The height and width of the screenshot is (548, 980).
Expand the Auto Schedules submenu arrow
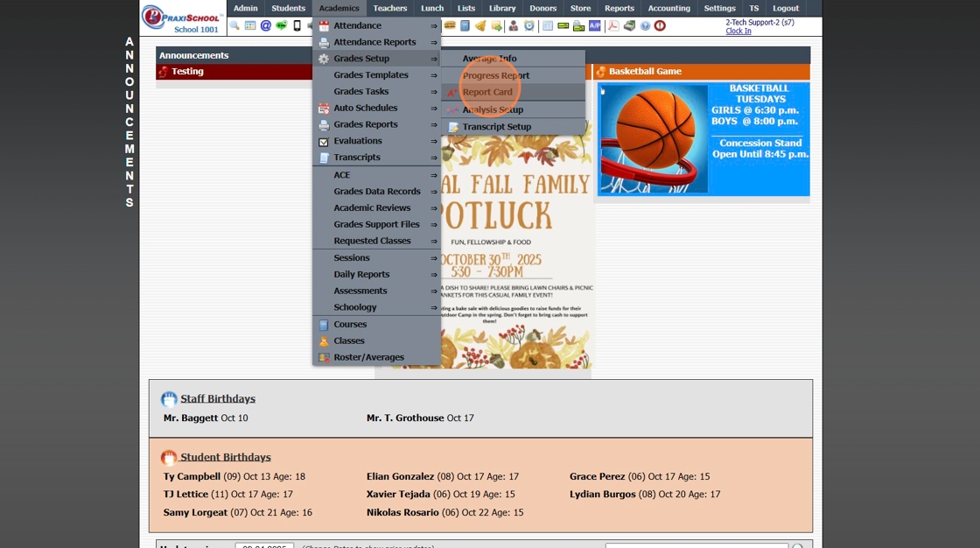433,109
